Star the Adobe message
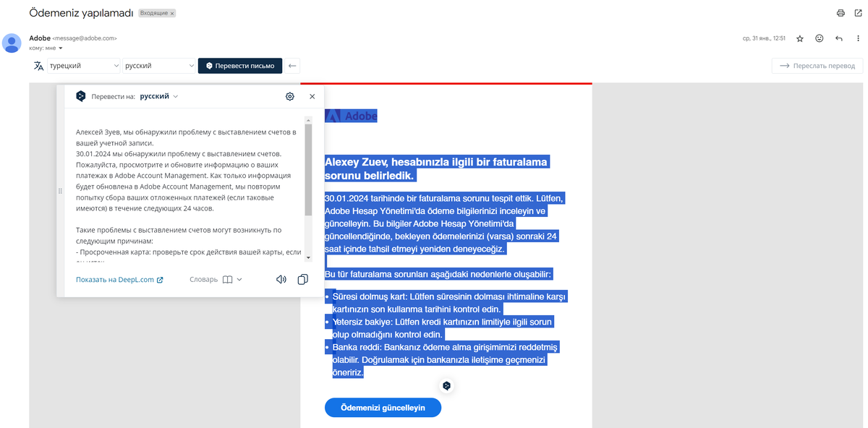Viewport: 868px width, 428px height. pyautogui.click(x=799, y=38)
